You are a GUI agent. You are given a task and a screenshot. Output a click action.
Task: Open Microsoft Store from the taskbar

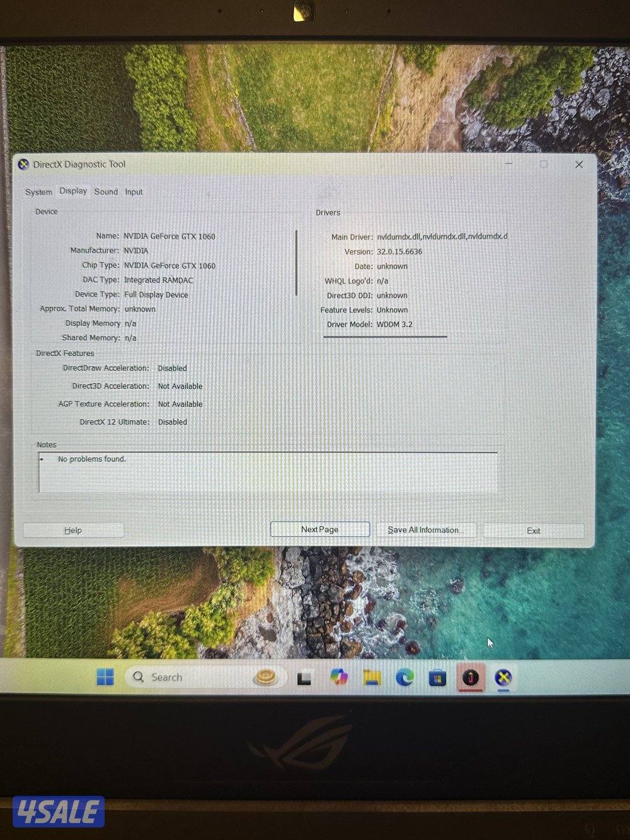coord(437,678)
